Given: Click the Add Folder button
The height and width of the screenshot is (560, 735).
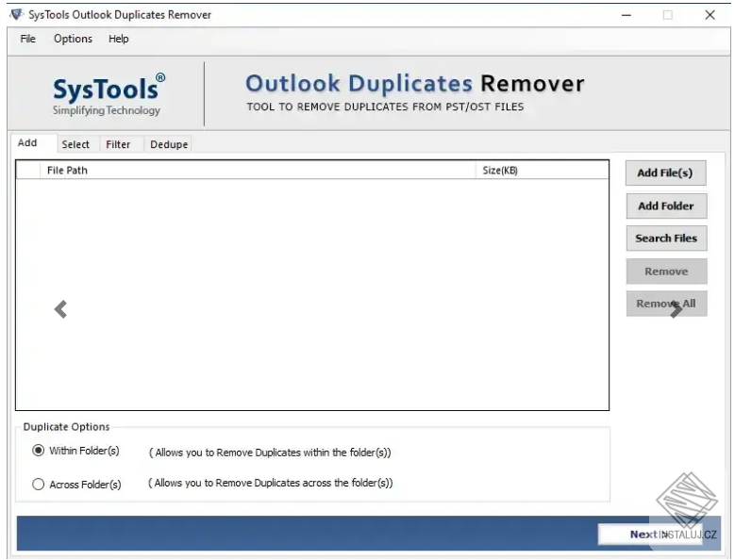Looking at the screenshot, I should click(666, 206).
